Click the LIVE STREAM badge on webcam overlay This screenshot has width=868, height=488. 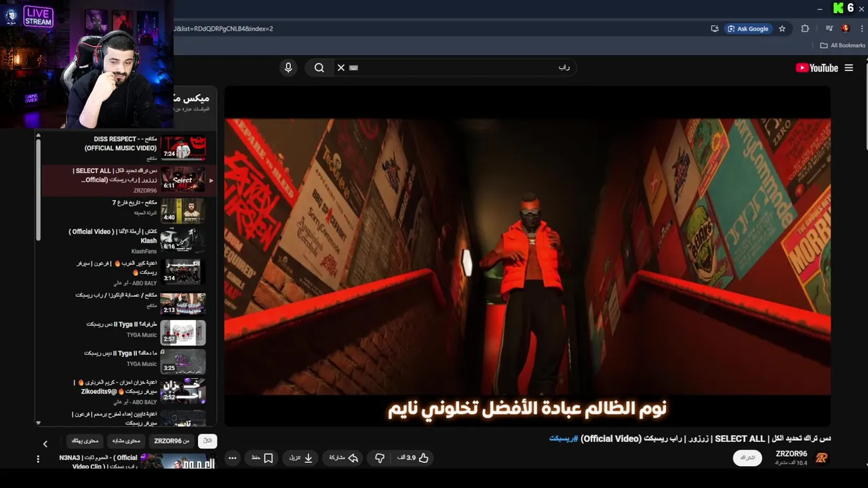[x=38, y=16]
